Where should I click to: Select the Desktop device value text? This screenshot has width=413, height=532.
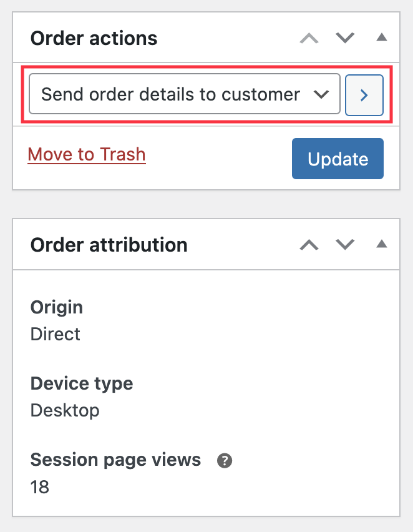coord(65,410)
